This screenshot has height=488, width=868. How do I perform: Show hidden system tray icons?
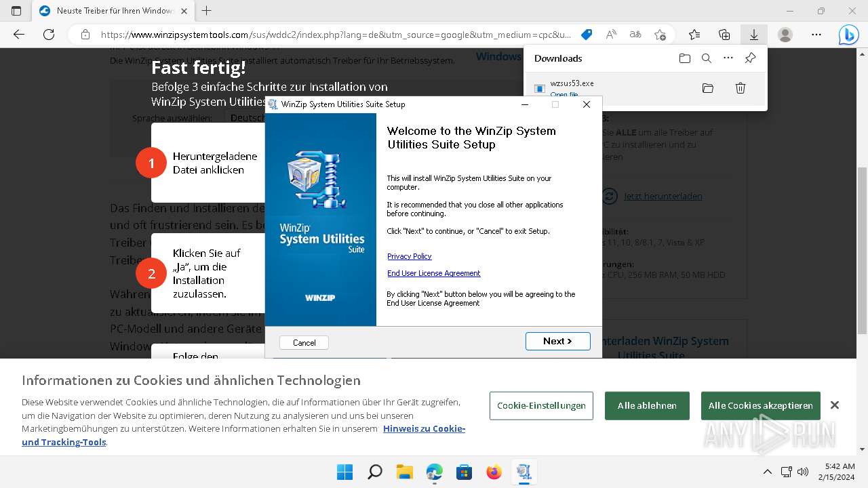click(x=767, y=472)
